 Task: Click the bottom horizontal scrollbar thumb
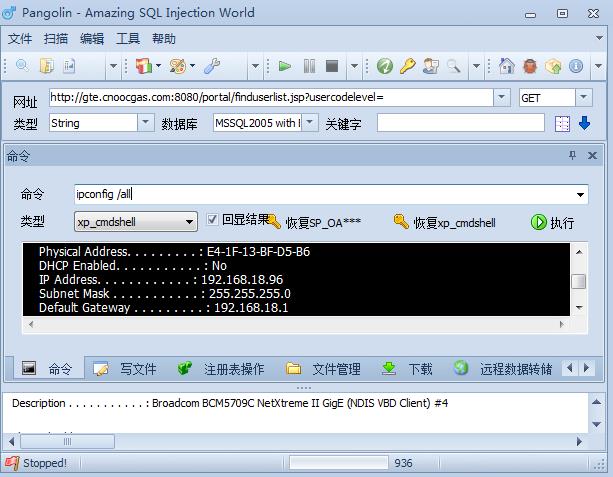pos(67,442)
